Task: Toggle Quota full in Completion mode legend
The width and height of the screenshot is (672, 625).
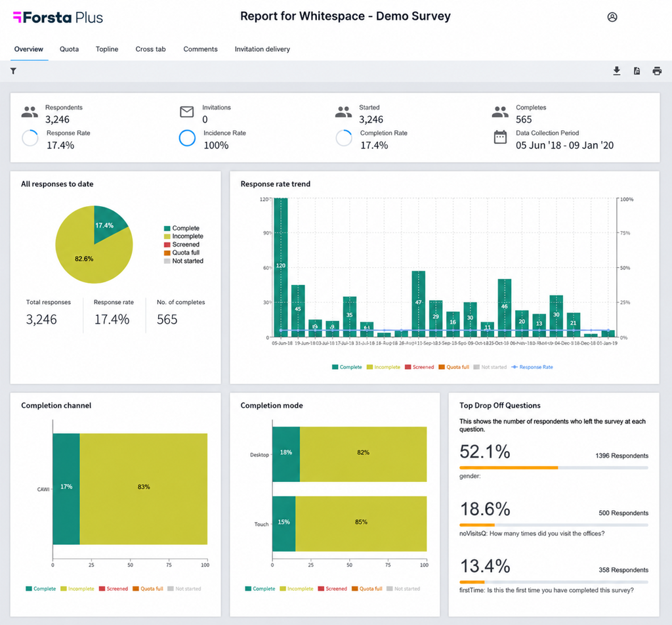Action: pyautogui.click(x=367, y=588)
